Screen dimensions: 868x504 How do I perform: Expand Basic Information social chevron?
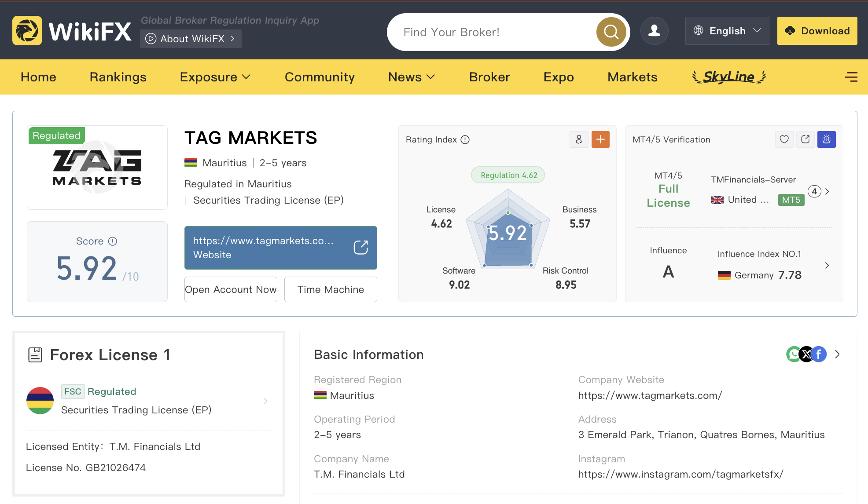[838, 354]
